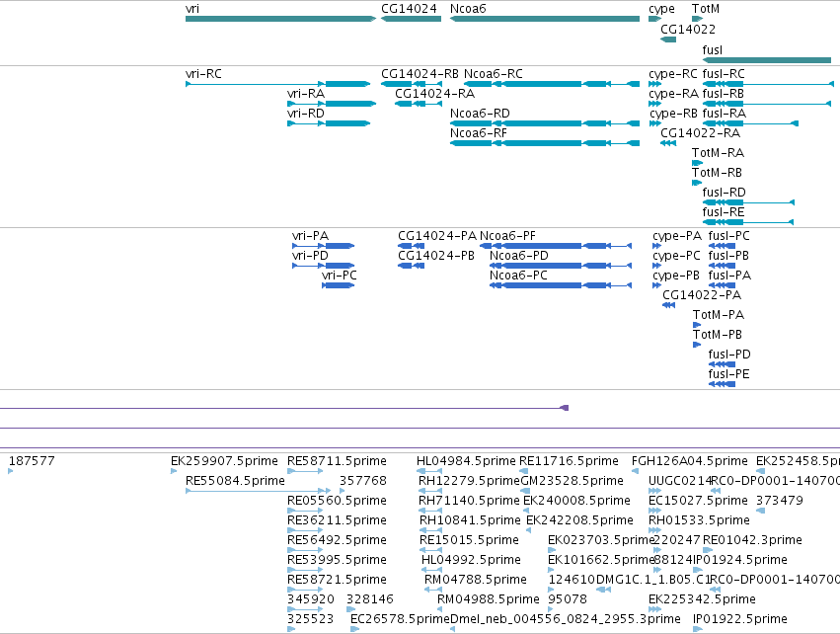Select the fusl-PE protein label
The height and width of the screenshot is (634, 840).
(x=728, y=374)
